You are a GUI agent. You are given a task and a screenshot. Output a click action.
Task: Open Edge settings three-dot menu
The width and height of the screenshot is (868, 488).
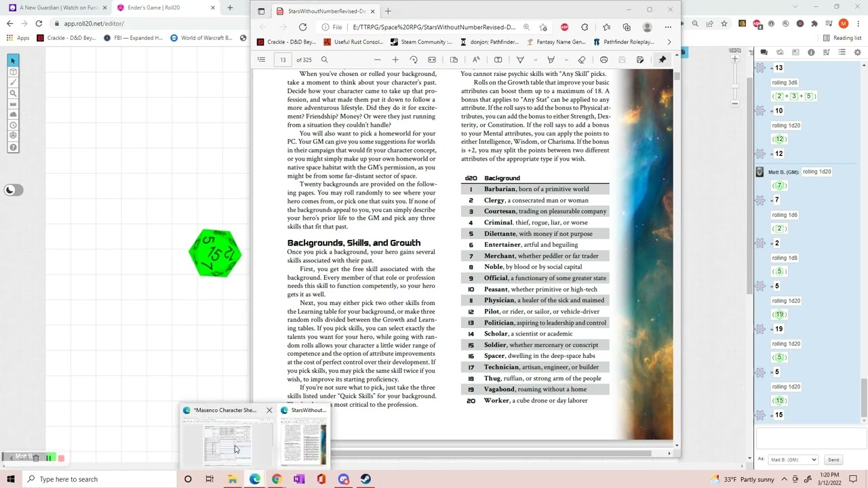click(668, 27)
